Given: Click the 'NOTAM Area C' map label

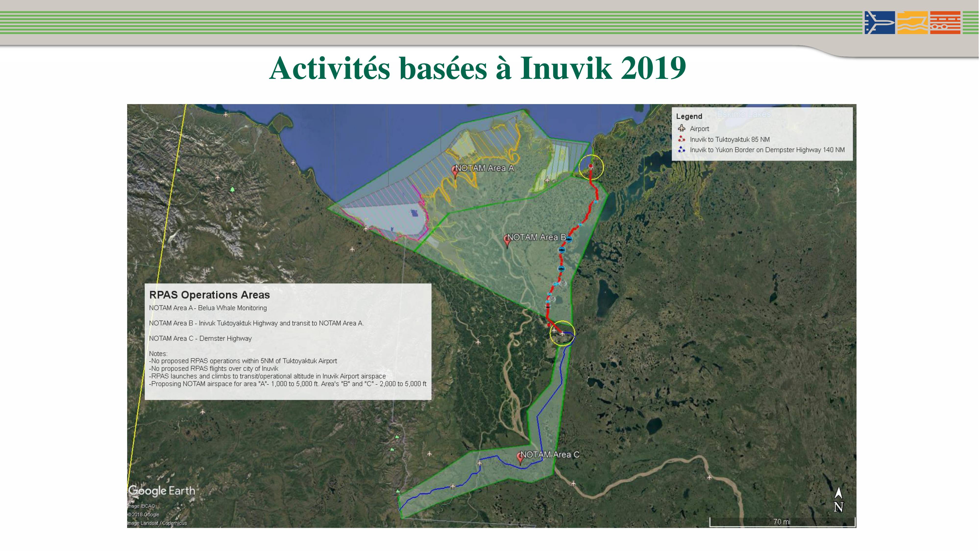Looking at the screenshot, I should pos(550,455).
